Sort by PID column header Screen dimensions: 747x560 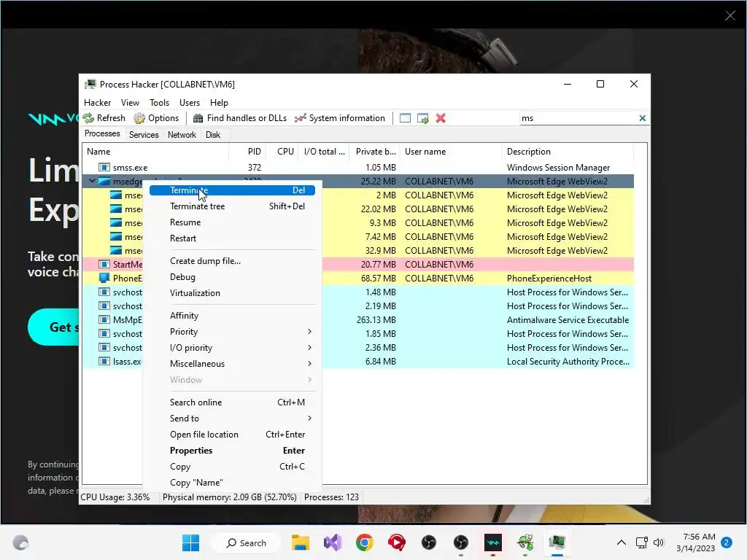coord(247,152)
